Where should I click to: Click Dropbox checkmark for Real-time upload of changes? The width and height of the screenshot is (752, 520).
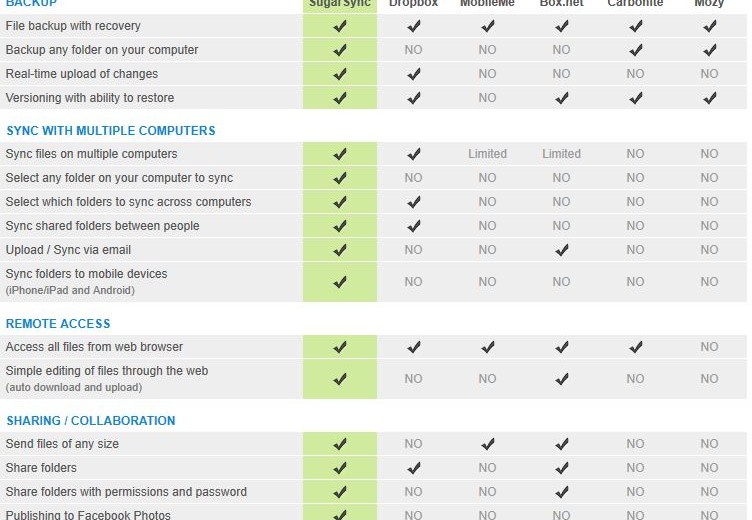point(414,74)
